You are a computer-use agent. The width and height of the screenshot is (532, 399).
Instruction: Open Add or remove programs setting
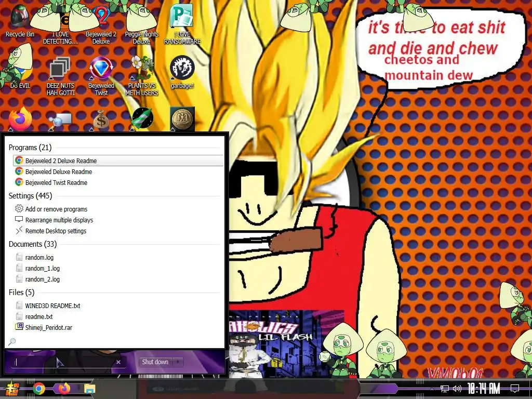point(118,209)
